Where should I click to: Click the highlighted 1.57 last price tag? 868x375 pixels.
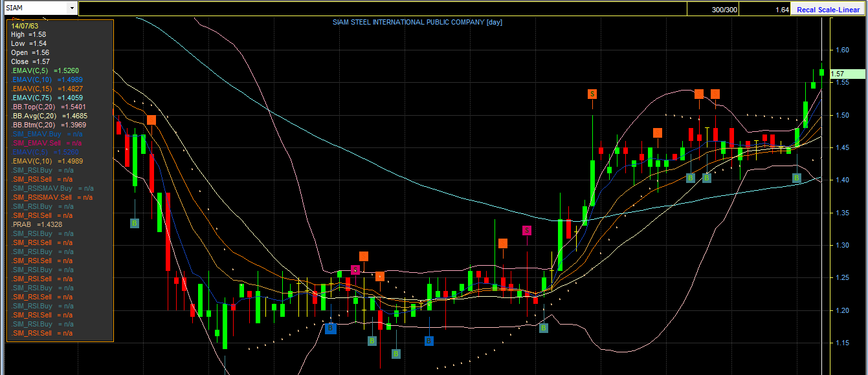847,74
